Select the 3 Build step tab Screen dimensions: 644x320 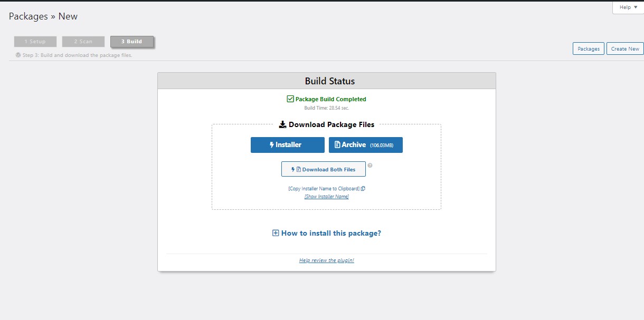click(x=131, y=41)
